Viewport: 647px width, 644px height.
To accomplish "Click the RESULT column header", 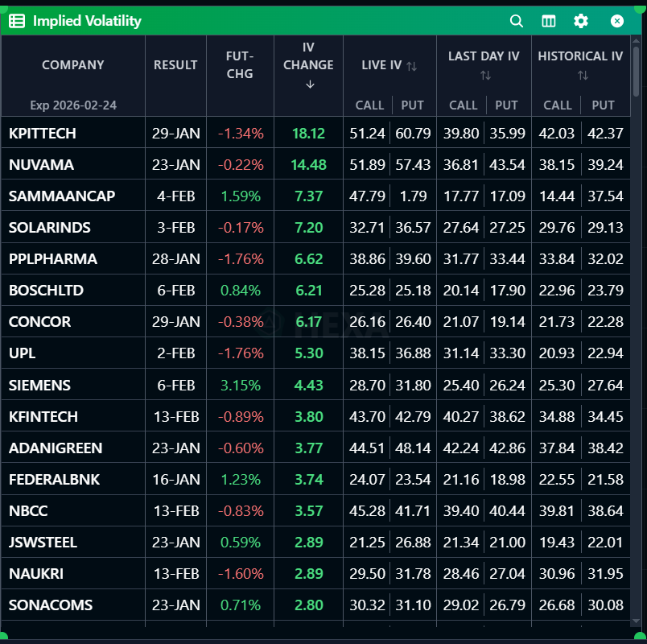I will click(175, 65).
